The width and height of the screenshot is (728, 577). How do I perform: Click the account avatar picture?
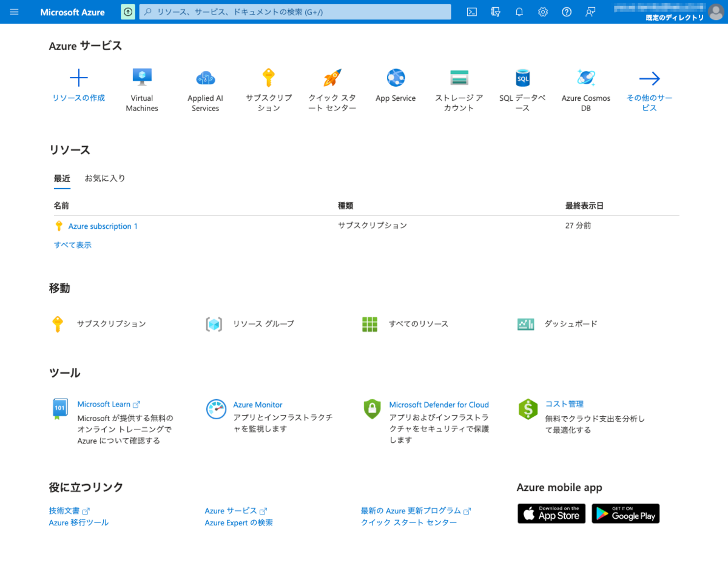tap(716, 12)
